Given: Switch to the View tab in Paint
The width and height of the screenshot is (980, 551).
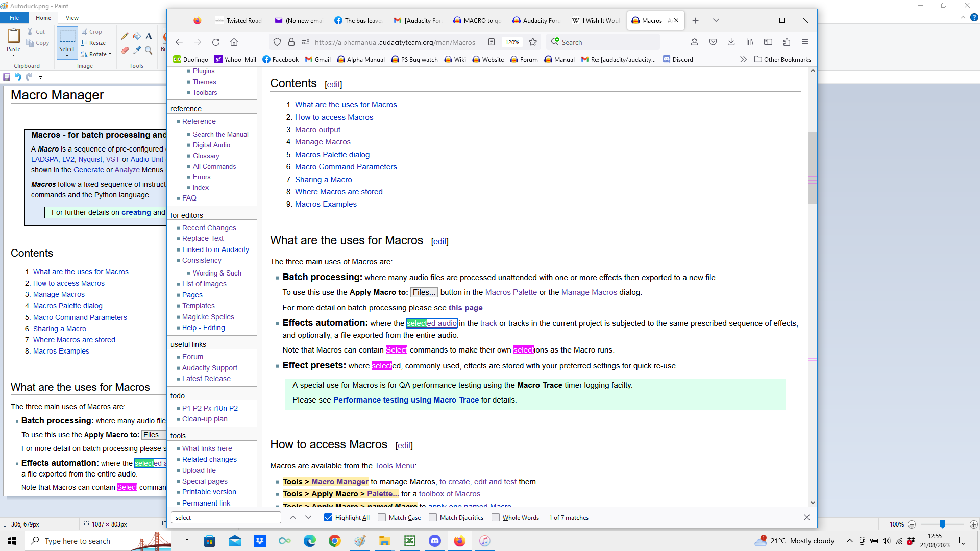Looking at the screenshot, I should click(x=72, y=17).
